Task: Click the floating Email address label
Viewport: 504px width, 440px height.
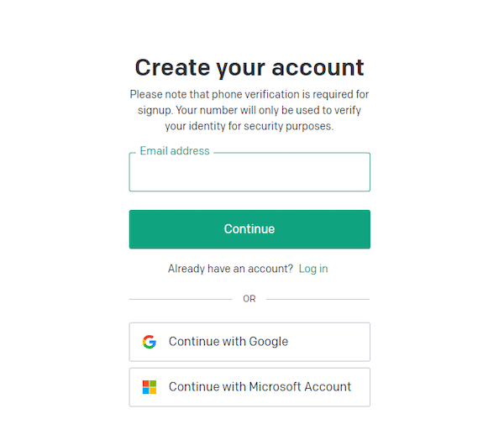Action: 175,151
